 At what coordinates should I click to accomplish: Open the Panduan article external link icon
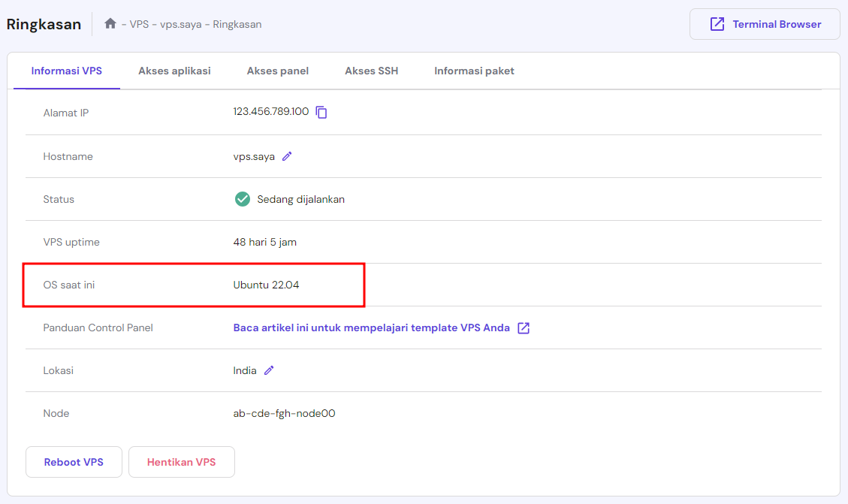click(523, 327)
